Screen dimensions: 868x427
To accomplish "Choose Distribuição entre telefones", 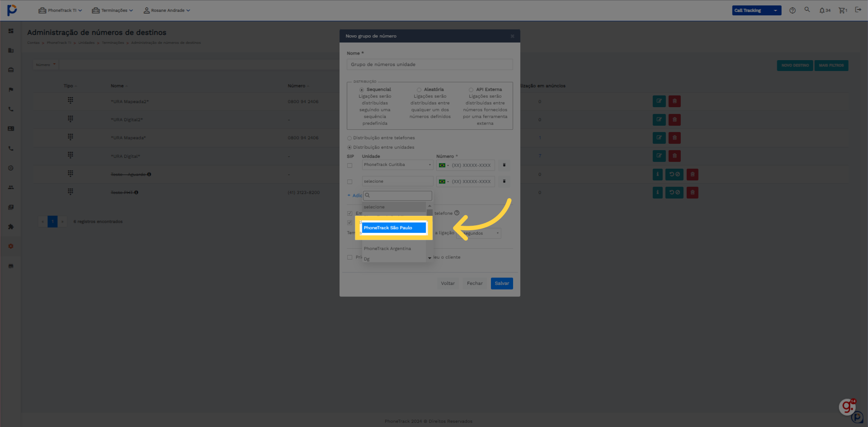I will coord(349,138).
